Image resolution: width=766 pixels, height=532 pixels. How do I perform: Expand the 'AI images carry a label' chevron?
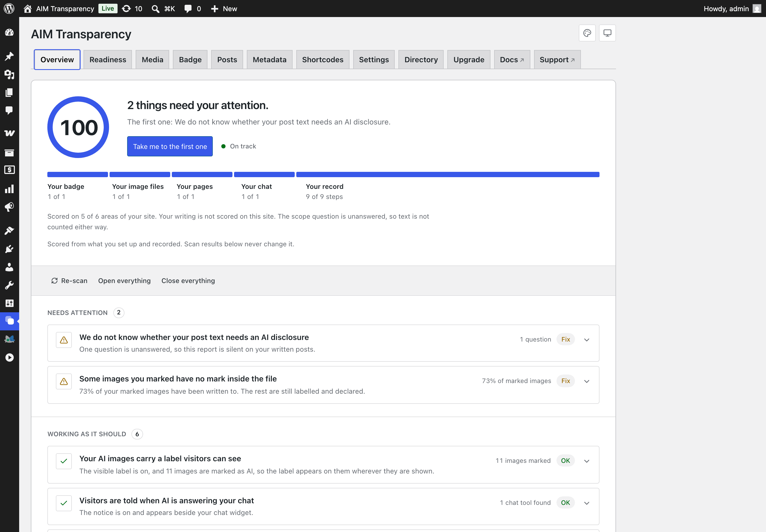click(587, 461)
